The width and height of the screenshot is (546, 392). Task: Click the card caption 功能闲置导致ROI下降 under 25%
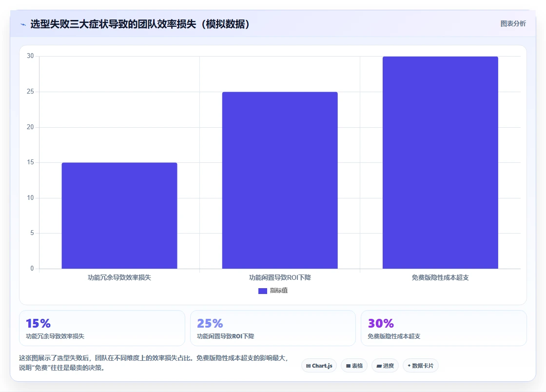(226, 336)
